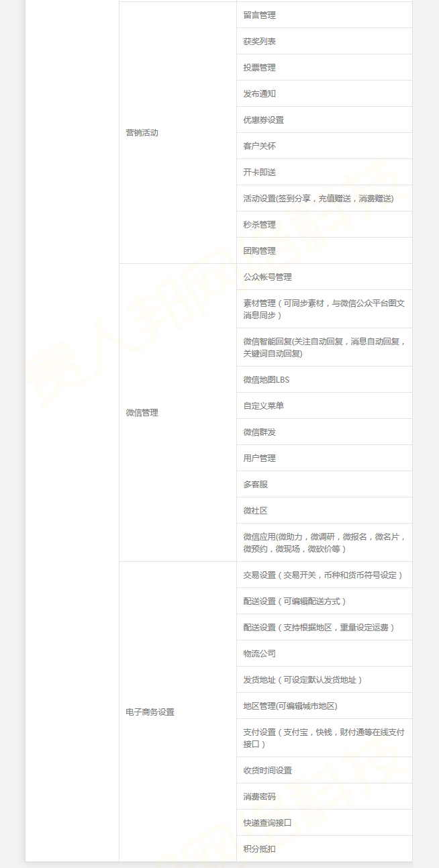Select the 客户关怀 cell

coord(324,146)
